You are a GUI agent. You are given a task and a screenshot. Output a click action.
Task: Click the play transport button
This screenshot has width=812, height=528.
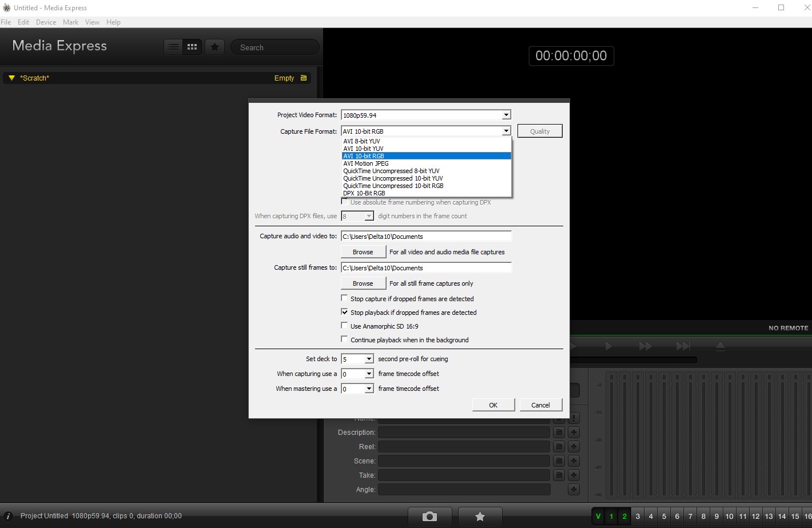[x=608, y=346]
